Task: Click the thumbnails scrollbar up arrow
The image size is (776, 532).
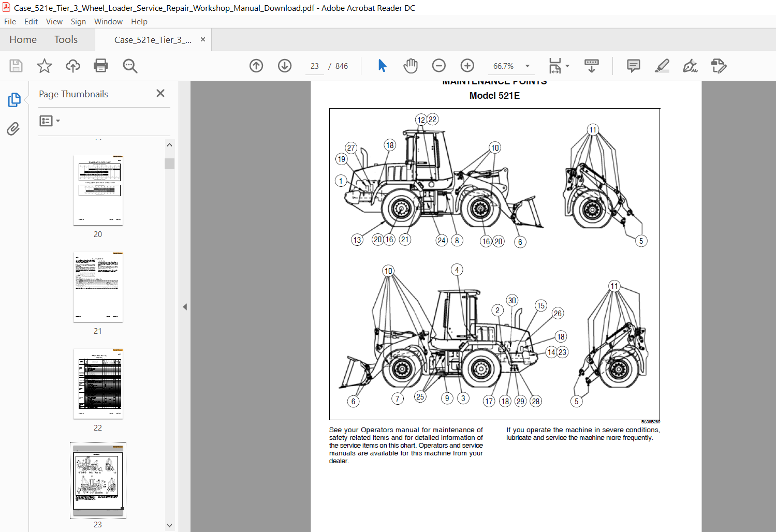Action: [169, 145]
